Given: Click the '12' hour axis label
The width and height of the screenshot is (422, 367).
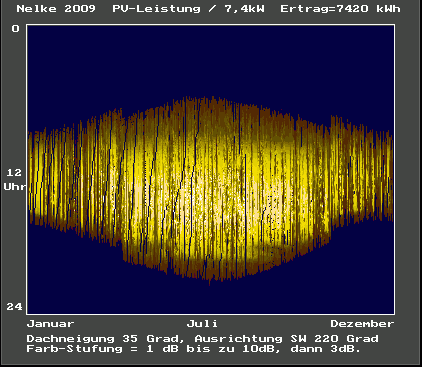Looking at the screenshot, I should 14,172.
